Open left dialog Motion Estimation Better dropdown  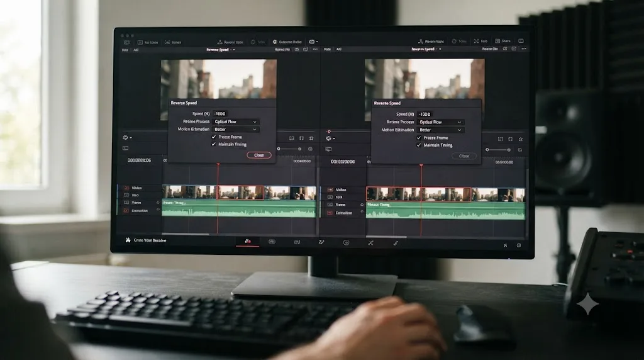[236, 129]
